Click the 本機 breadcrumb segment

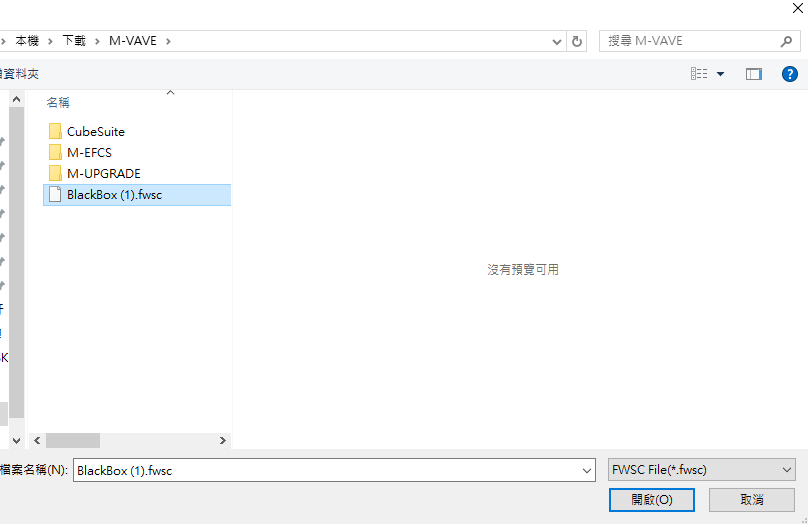[x=27, y=41]
